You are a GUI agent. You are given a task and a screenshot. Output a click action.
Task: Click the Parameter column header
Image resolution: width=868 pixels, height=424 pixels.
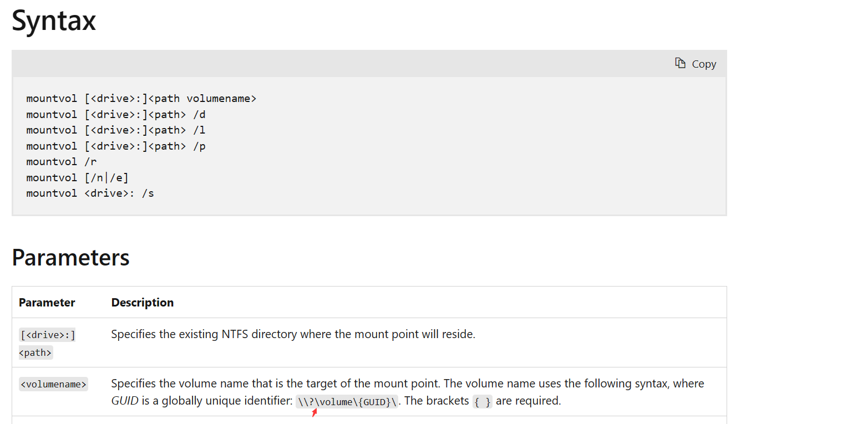(47, 303)
